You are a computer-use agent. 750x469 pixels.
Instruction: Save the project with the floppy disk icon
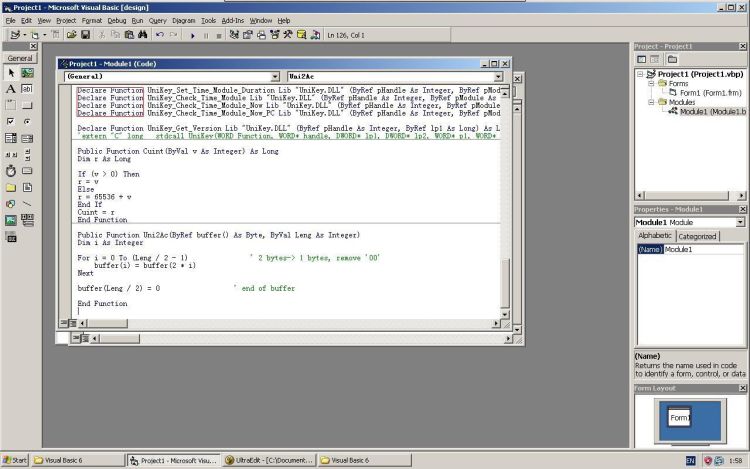(85, 35)
